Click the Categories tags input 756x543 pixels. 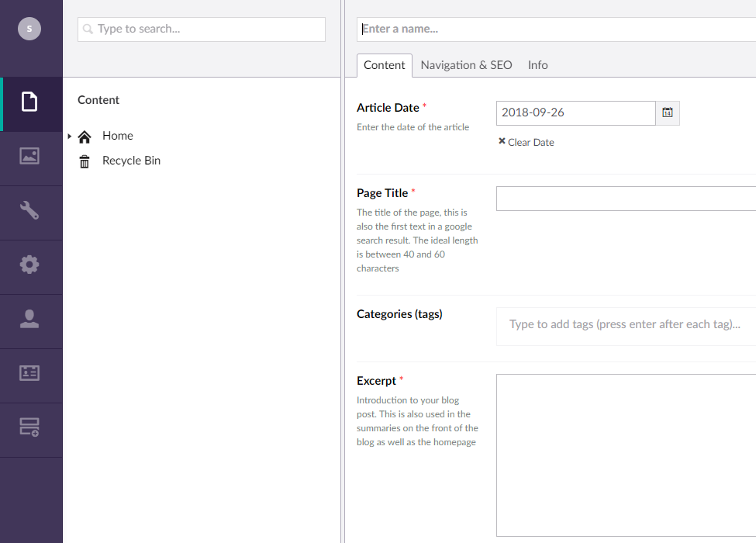pyautogui.click(x=625, y=324)
